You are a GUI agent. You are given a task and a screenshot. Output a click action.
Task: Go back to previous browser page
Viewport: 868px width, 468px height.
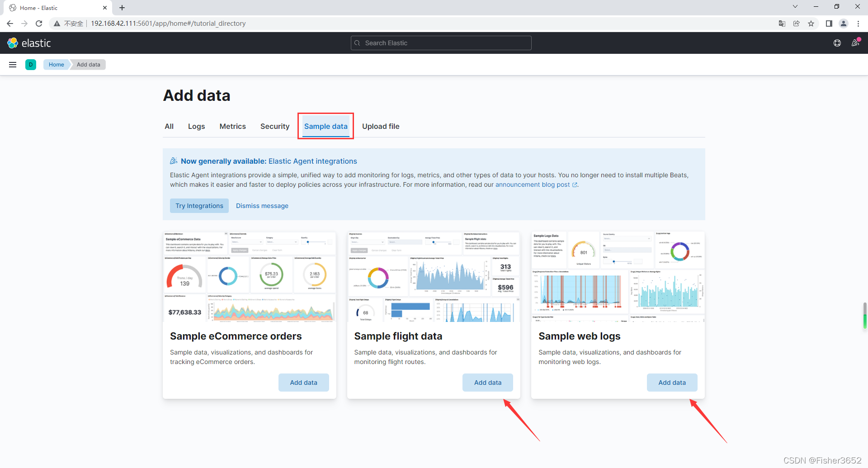pos(10,24)
